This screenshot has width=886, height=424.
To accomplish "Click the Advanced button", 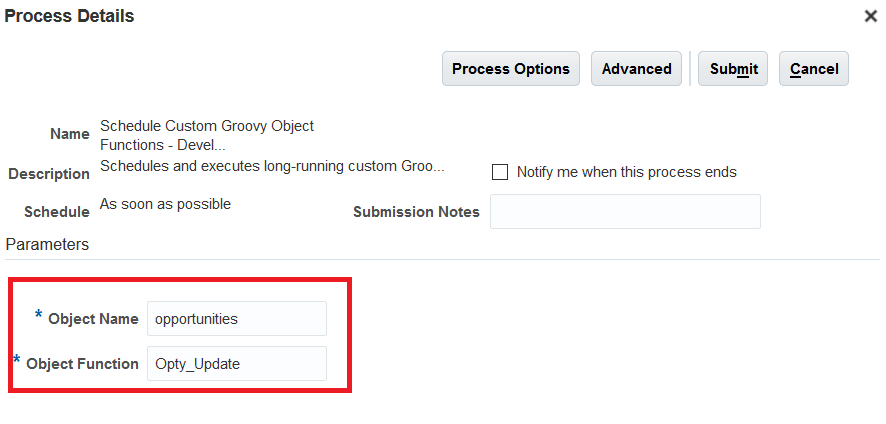I will pyautogui.click(x=636, y=69).
